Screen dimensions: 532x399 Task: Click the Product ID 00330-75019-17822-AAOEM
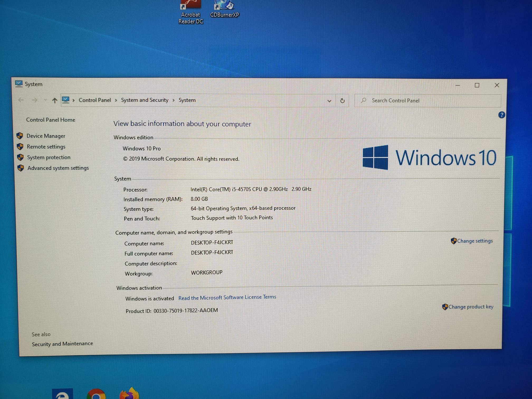point(172,311)
